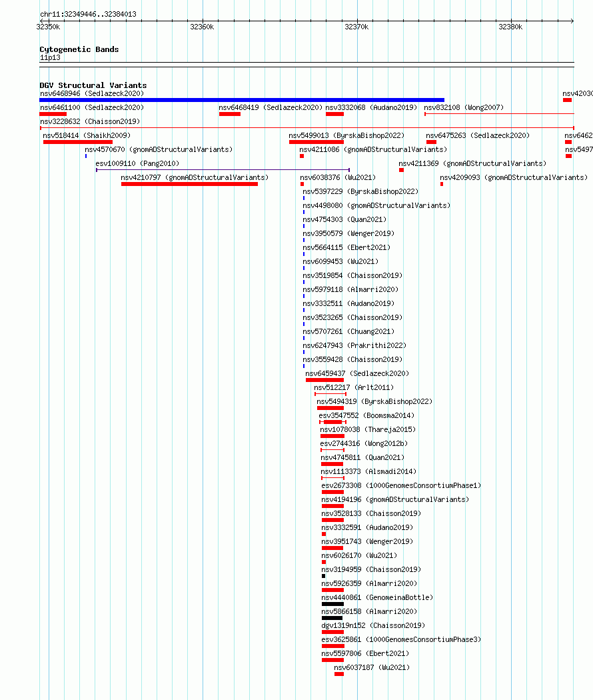
Task: Open nsv4745811 (Quan2021) variant
Action: point(362,457)
